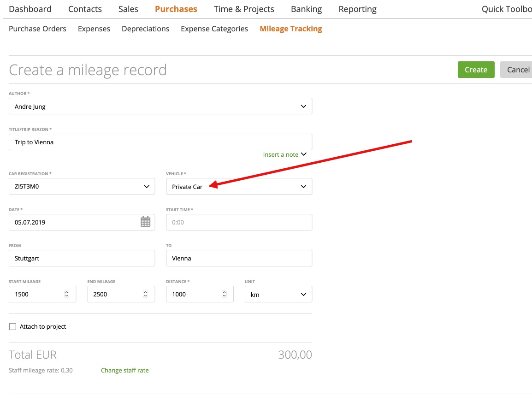This screenshot has width=532, height=396.
Task: Click the Staff mileage rate: 0,30 text
Action: [x=41, y=370]
